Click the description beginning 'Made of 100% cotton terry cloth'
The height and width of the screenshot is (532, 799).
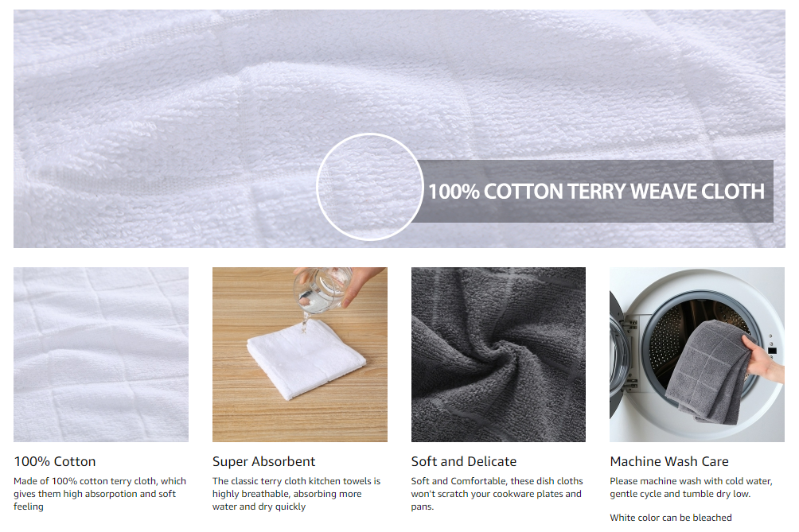(x=100, y=494)
